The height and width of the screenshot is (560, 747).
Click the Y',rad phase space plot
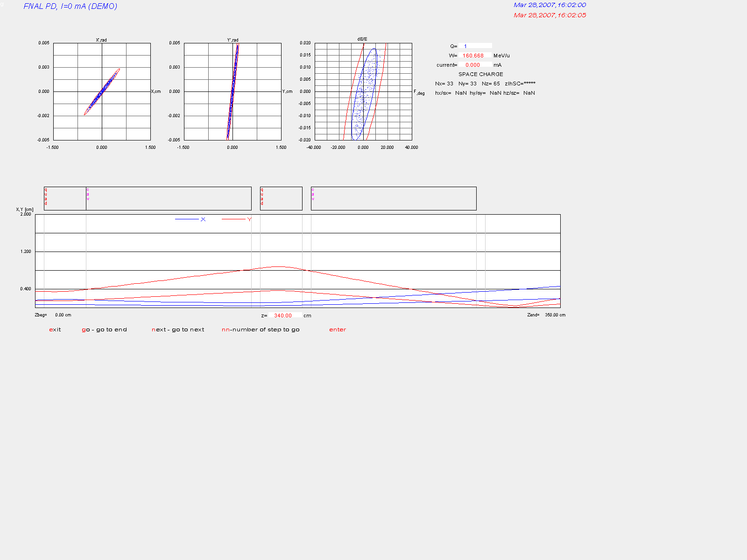point(233,91)
